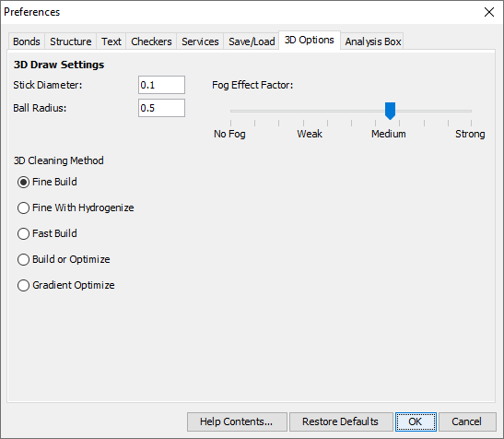Go to the Checkers tab
The height and width of the screenshot is (439, 504).
pos(151,42)
